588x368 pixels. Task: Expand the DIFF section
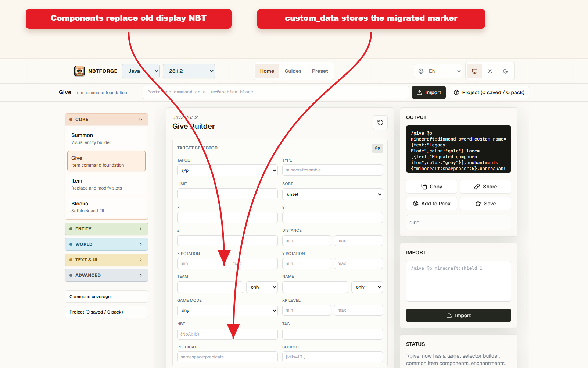[459, 223]
